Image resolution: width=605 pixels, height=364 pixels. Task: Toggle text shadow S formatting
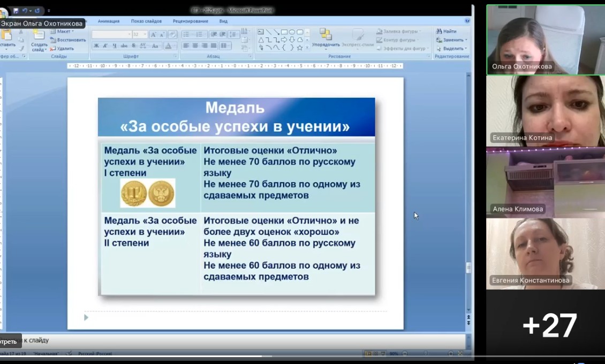point(133,46)
